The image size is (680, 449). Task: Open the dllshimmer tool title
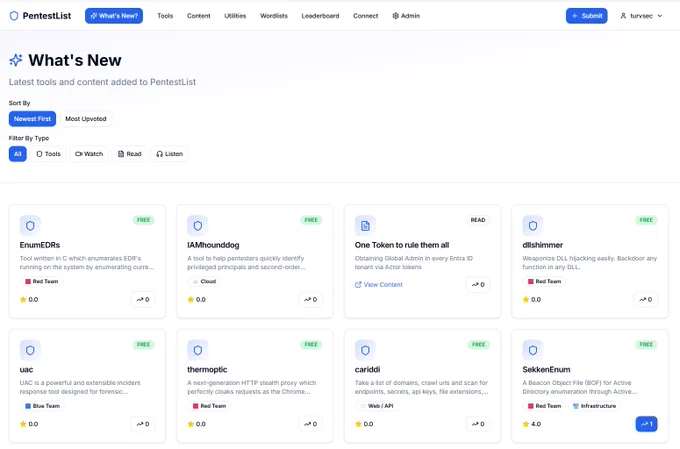pos(543,245)
